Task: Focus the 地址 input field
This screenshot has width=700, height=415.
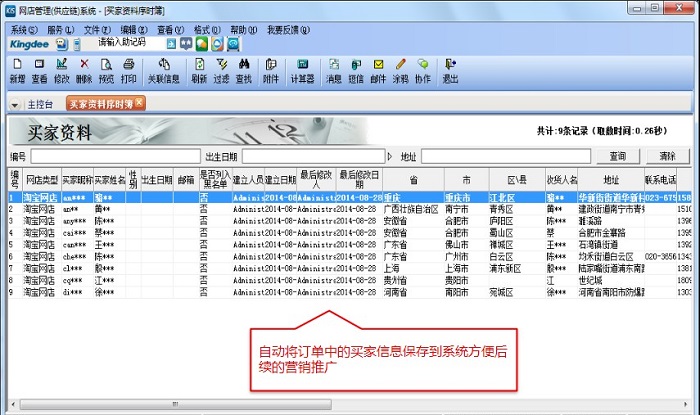Action: click(x=506, y=157)
